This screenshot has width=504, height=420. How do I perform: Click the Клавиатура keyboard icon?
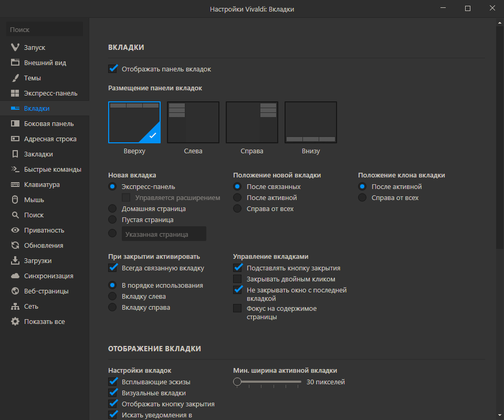15,184
